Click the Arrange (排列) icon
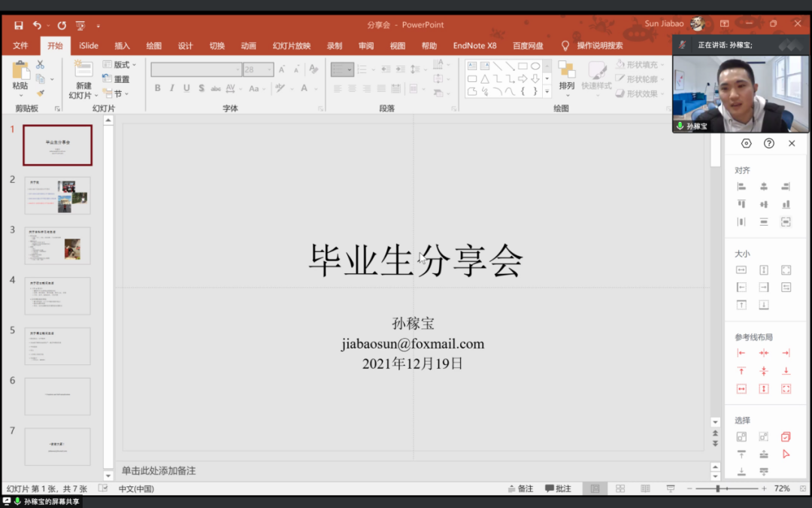 567,72
